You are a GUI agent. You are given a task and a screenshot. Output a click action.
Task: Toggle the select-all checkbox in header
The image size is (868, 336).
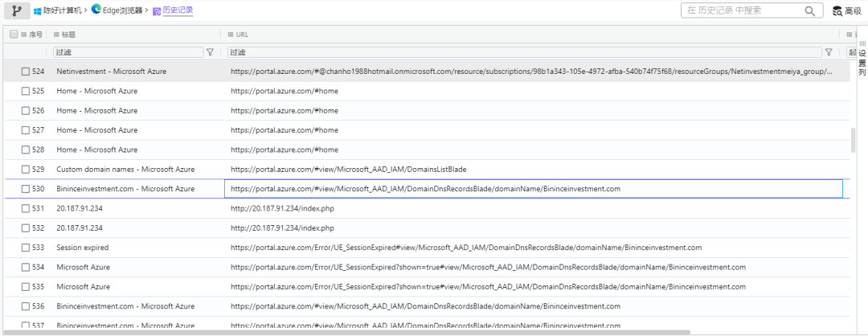[x=14, y=35]
